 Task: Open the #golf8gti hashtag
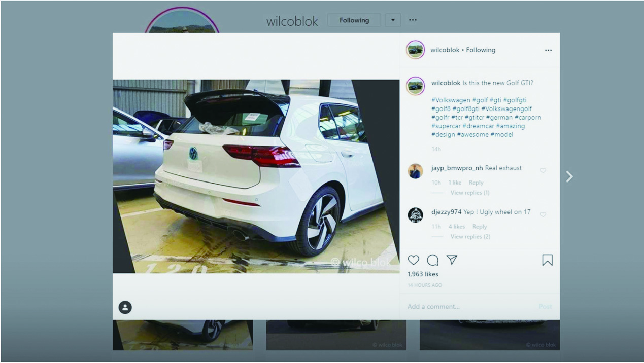(x=466, y=109)
